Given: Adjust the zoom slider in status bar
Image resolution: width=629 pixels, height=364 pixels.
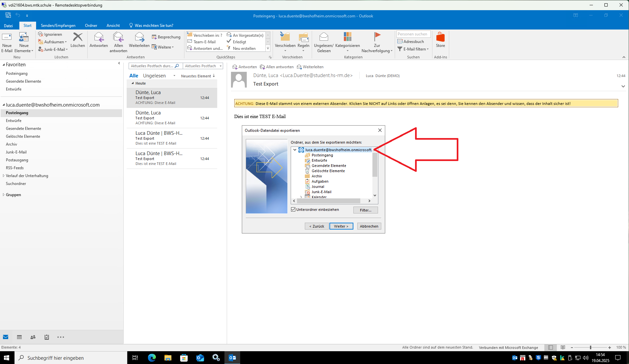Looking at the screenshot, I should 590,348.
